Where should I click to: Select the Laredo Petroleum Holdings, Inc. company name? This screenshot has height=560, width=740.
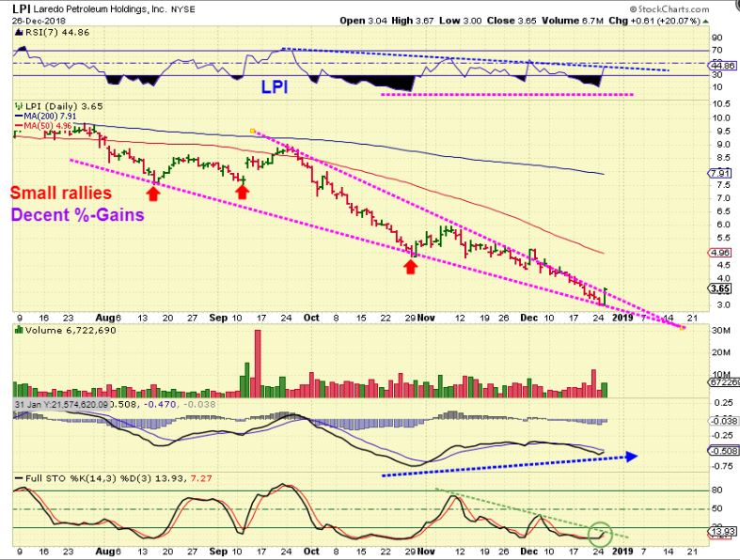pyautogui.click(x=99, y=9)
